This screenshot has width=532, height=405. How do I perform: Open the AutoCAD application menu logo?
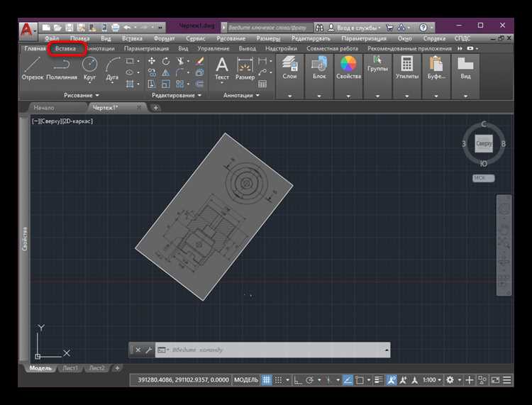(x=27, y=30)
